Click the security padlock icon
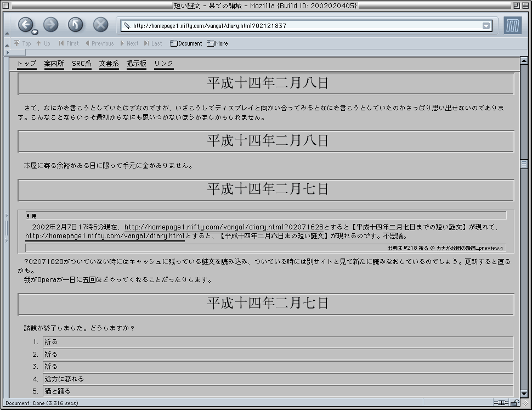Image resolution: width=532 pixels, height=410 pixels. pos(515,403)
